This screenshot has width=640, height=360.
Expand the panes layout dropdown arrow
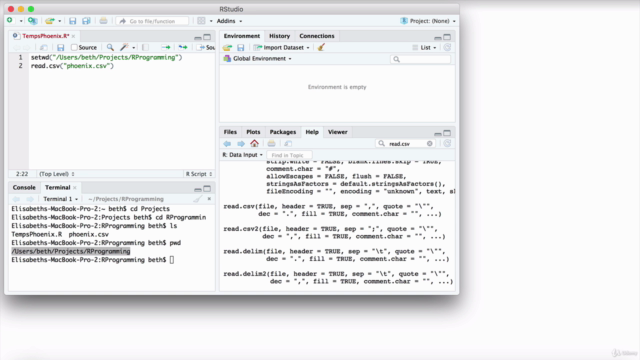[x=211, y=21]
